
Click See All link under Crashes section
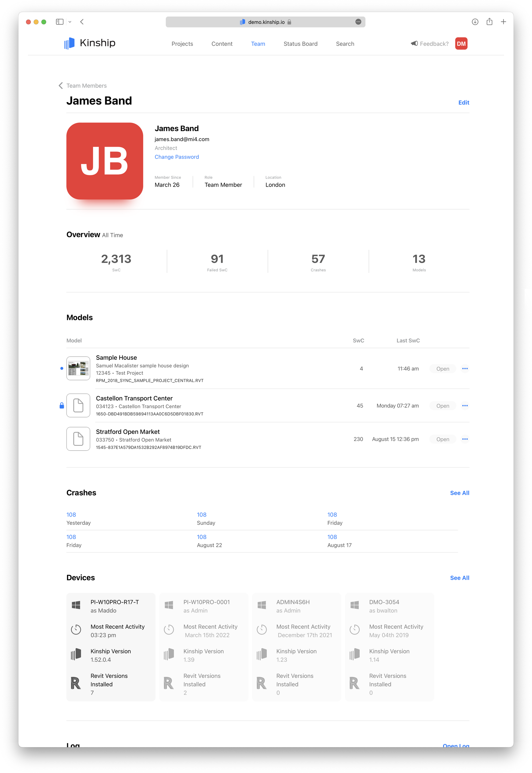pyautogui.click(x=460, y=493)
